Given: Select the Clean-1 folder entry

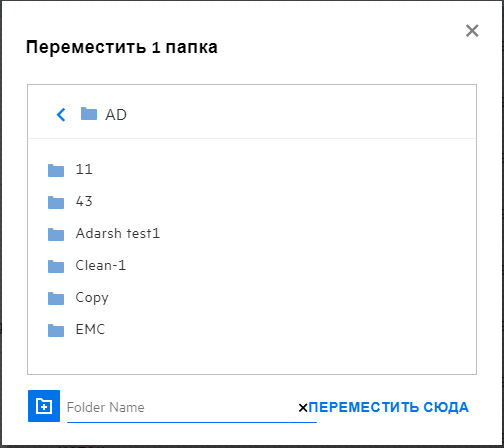Looking at the screenshot, I should (x=101, y=265).
